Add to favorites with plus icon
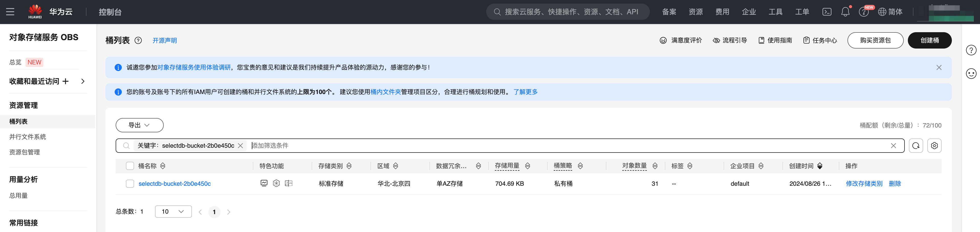This screenshot has height=232, width=980. [x=66, y=81]
